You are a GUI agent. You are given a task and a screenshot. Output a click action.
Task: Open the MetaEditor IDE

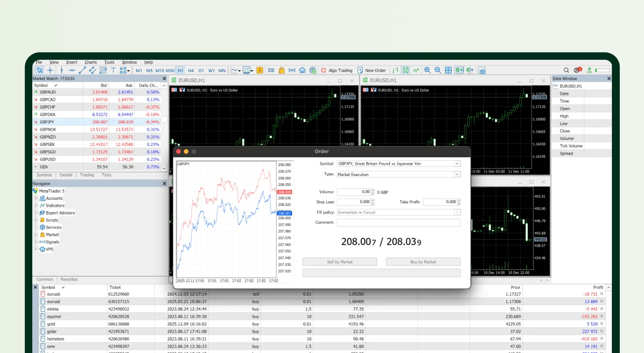pos(271,70)
